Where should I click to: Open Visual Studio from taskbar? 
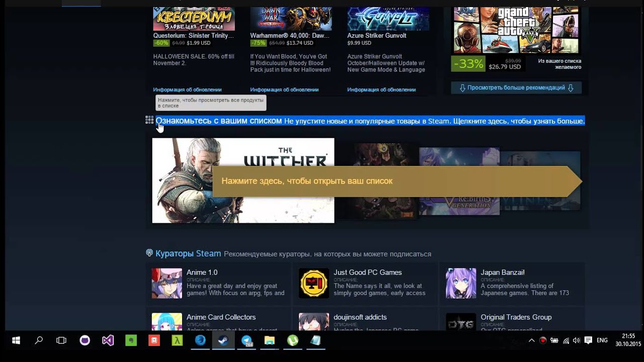coord(108,340)
